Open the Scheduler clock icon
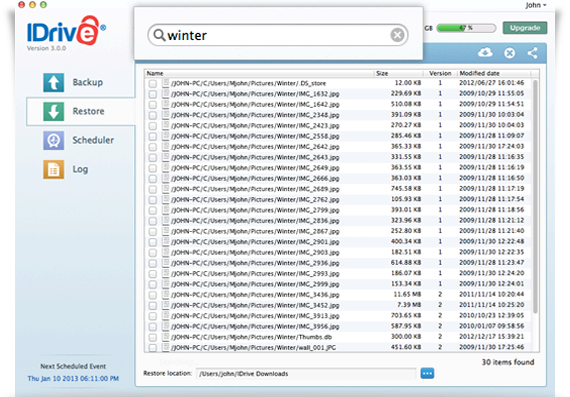570x397 pixels. [53, 140]
